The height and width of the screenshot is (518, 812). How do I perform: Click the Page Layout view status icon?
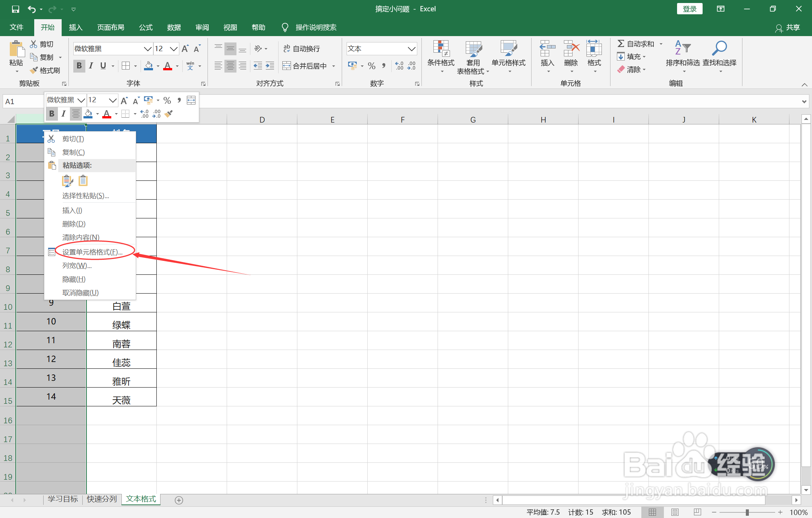pyautogui.click(x=675, y=512)
